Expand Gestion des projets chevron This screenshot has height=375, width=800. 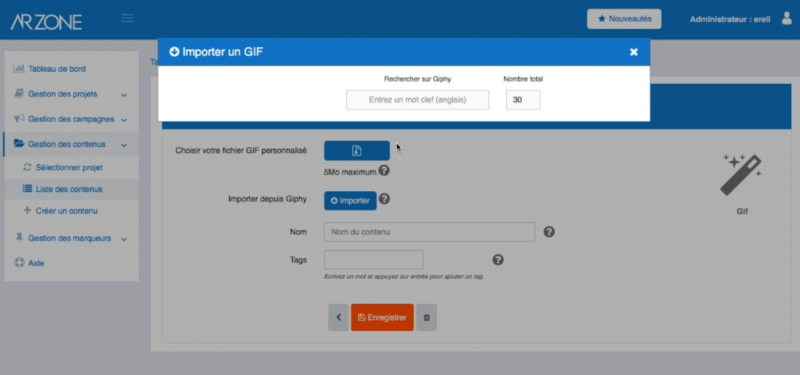tap(124, 95)
